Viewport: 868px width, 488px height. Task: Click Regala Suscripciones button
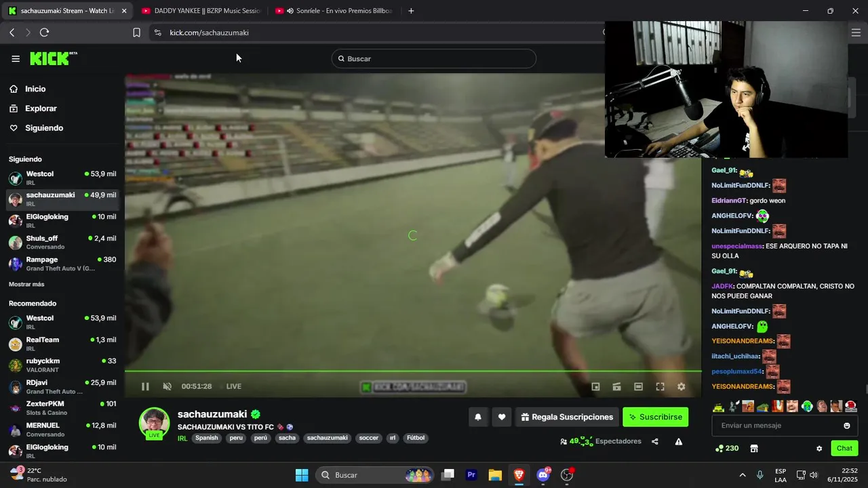[x=567, y=417]
